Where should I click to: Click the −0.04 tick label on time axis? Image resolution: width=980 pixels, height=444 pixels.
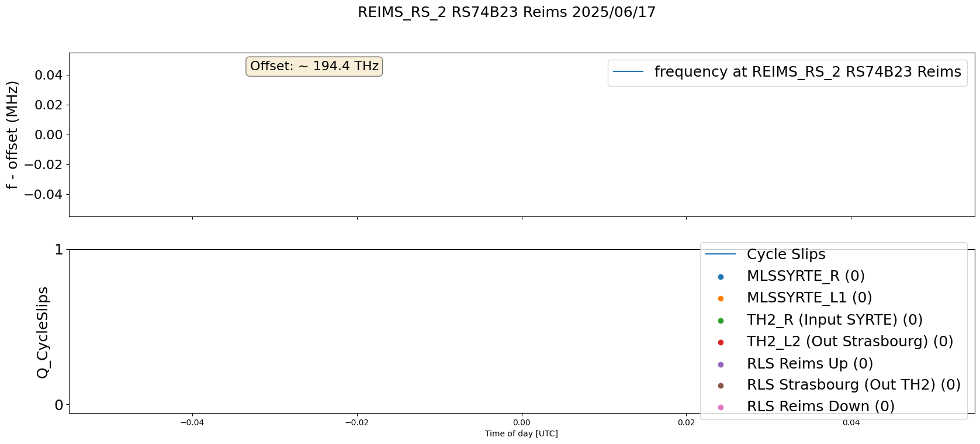tap(192, 422)
